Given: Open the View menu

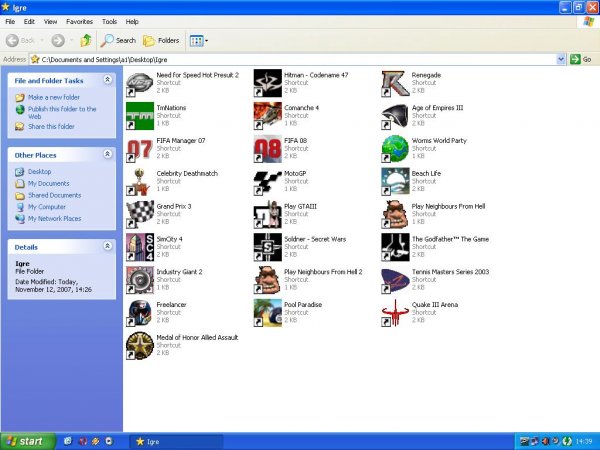Looking at the screenshot, I should click(x=50, y=22).
